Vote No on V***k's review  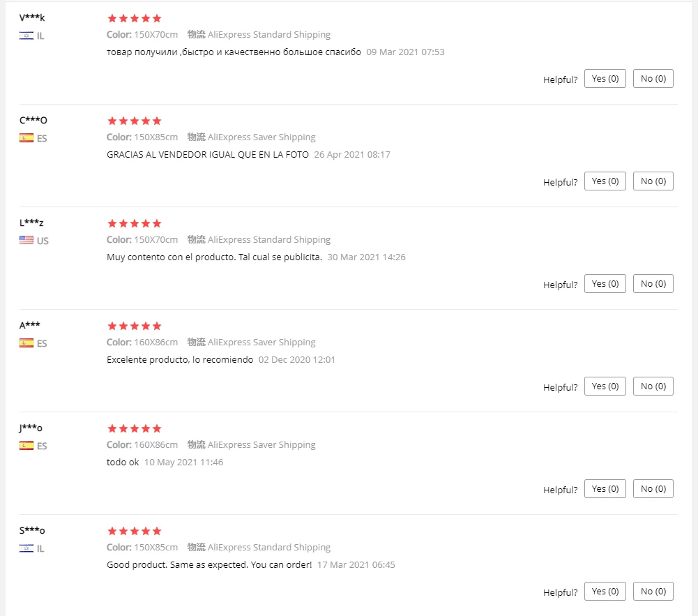653,78
